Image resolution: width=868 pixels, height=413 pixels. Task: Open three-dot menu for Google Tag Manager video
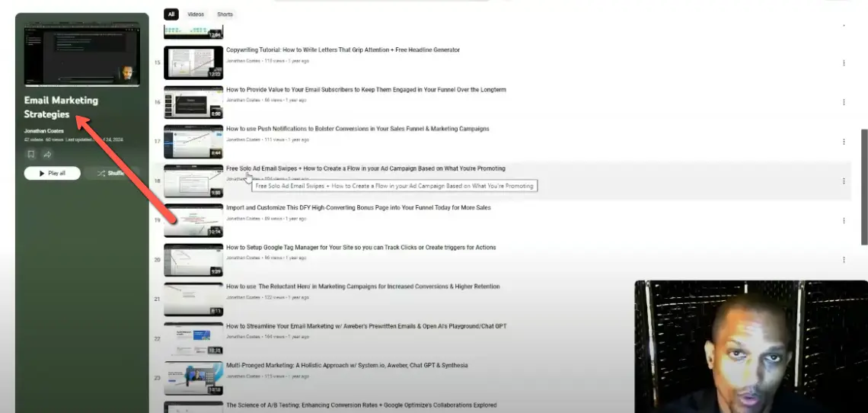pos(844,259)
